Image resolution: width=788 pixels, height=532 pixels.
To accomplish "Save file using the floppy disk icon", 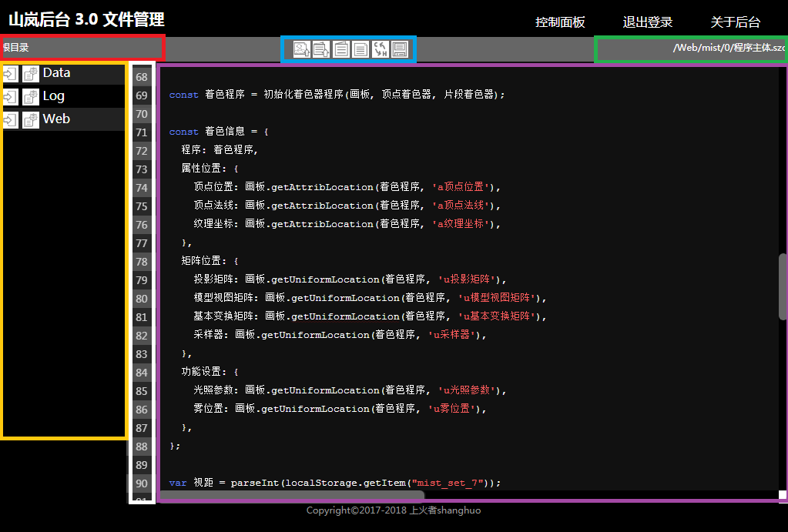I will pyautogui.click(x=400, y=49).
